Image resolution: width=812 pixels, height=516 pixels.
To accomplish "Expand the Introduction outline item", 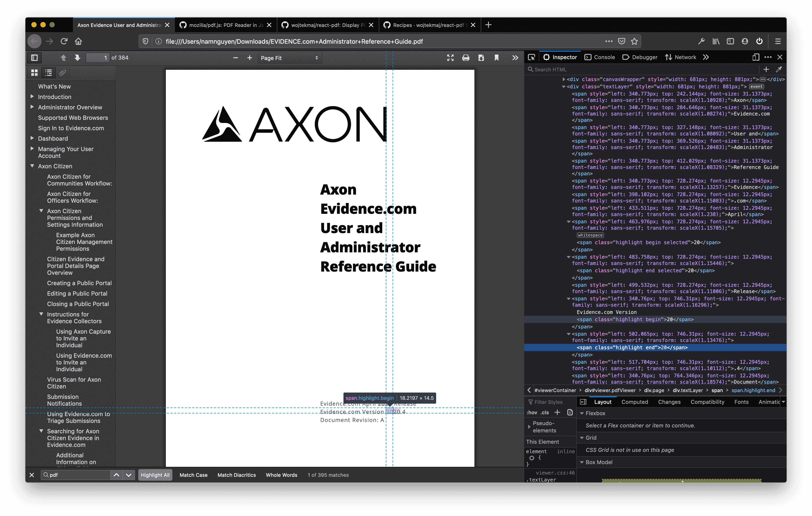I will click(x=32, y=96).
